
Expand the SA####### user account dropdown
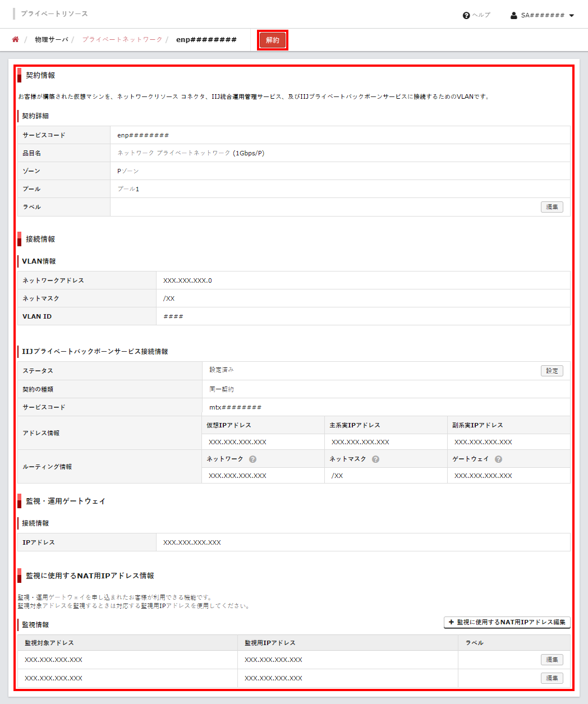coord(542,15)
